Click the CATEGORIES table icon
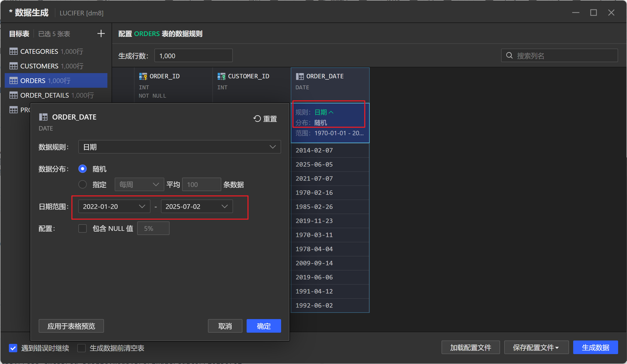This screenshot has height=364, width=627. click(x=13, y=51)
